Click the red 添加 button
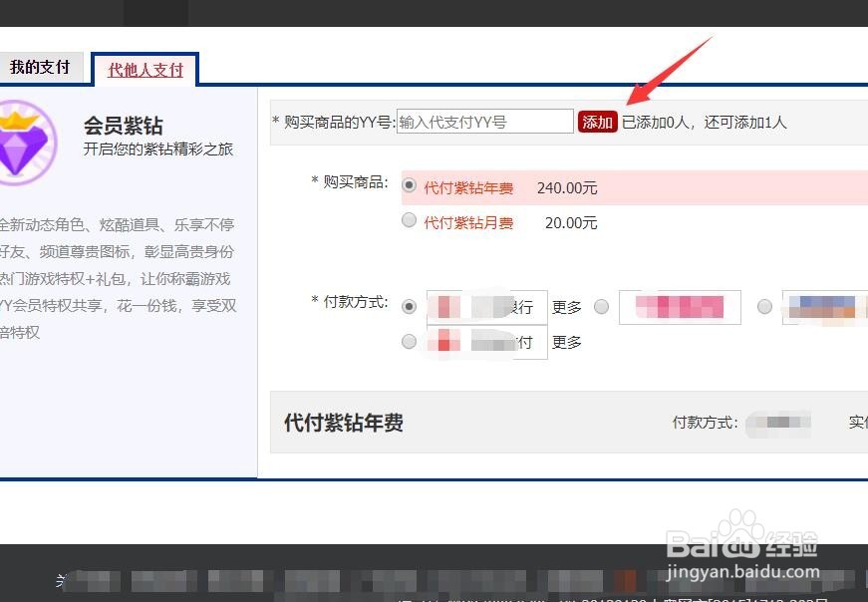Screen dimensions: 868x602 pos(596,120)
